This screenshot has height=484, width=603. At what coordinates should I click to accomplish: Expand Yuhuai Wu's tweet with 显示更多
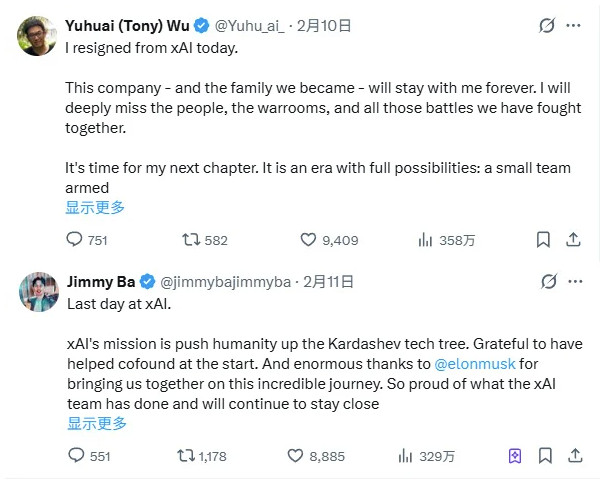[96, 208]
